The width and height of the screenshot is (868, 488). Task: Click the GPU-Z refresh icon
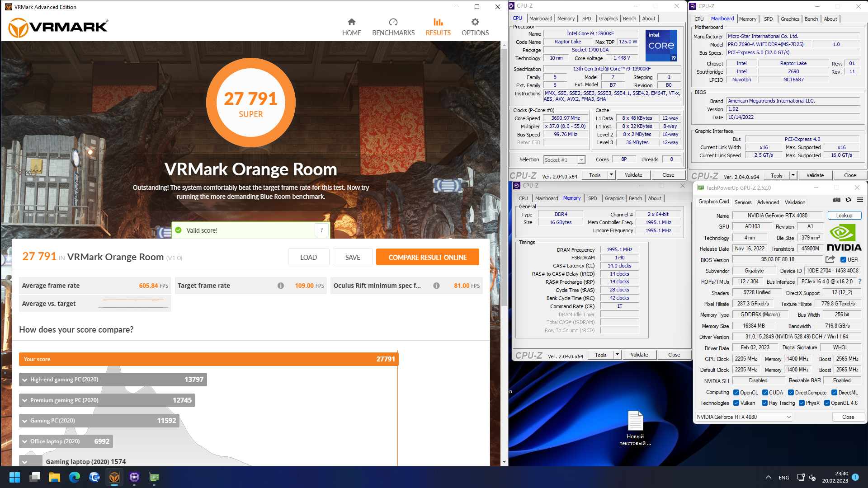point(848,200)
